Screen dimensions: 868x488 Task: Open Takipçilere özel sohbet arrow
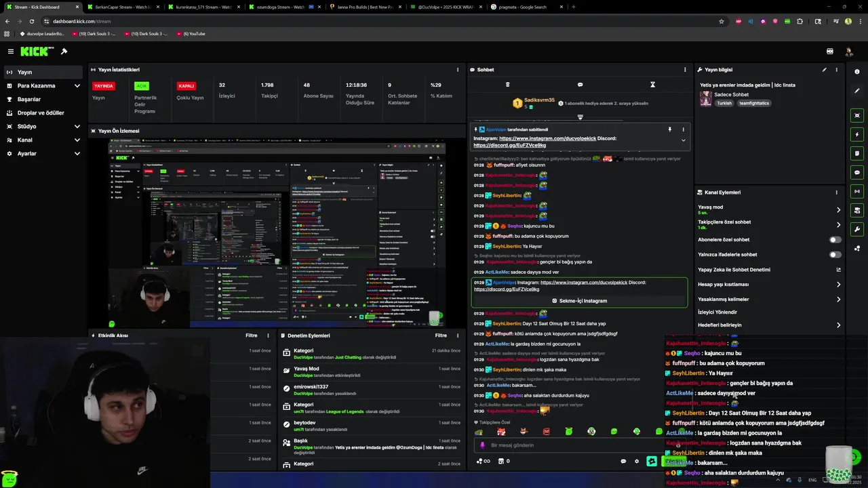(x=838, y=225)
